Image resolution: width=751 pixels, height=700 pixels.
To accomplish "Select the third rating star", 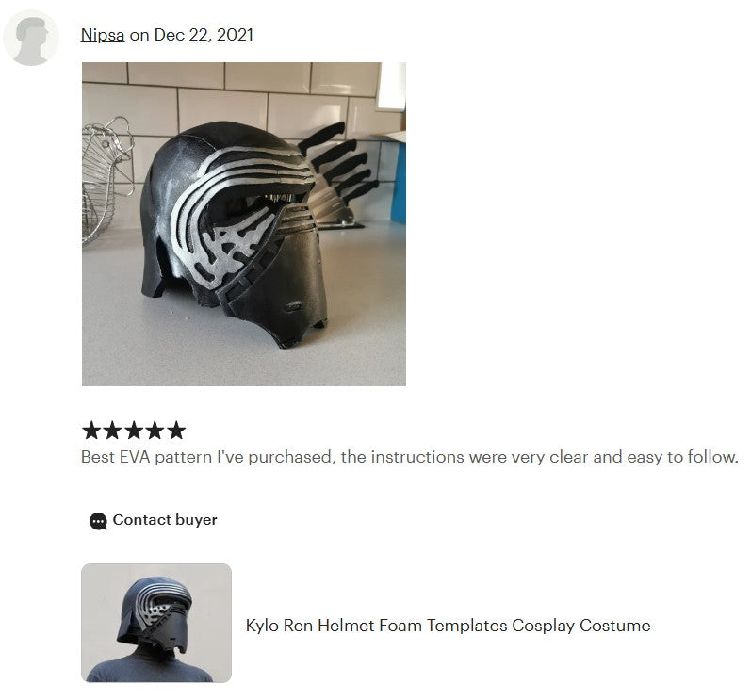I will 134,430.
